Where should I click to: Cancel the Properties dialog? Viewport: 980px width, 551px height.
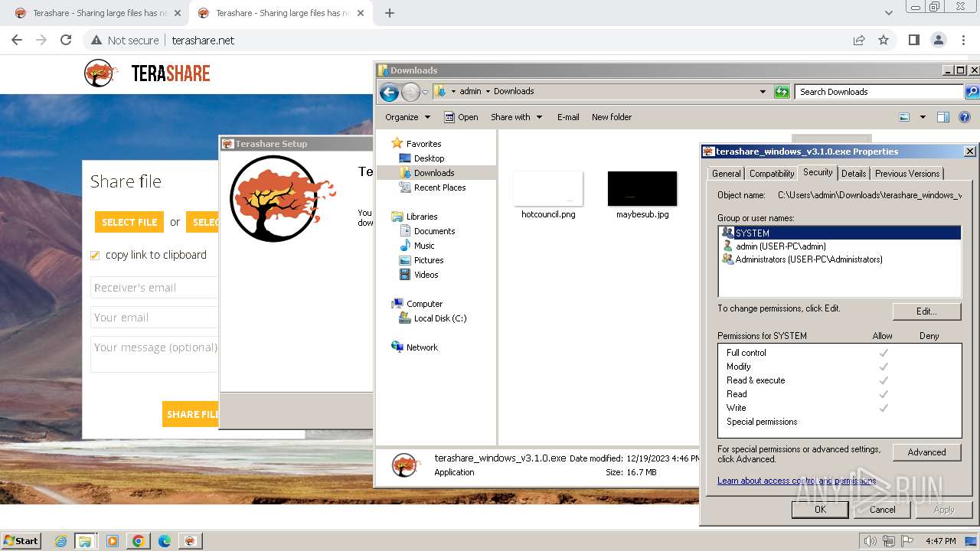pyautogui.click(x=882, y=510)
